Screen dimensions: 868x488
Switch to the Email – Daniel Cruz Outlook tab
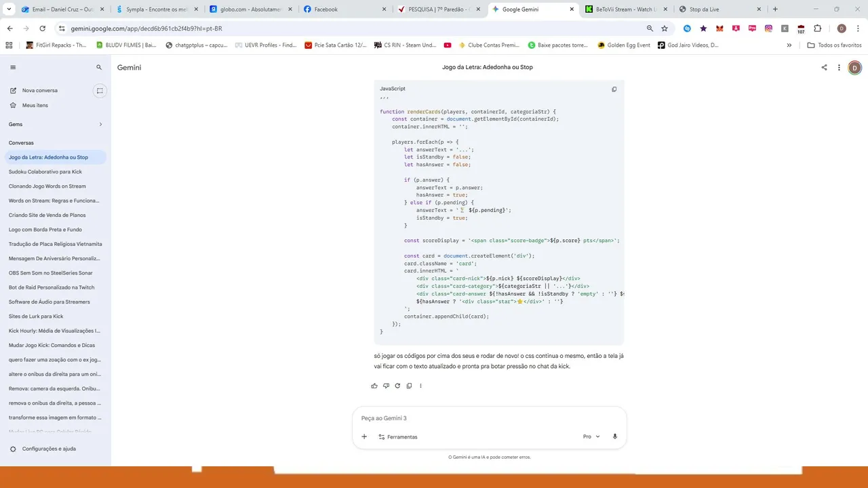(x=61, y=9)
